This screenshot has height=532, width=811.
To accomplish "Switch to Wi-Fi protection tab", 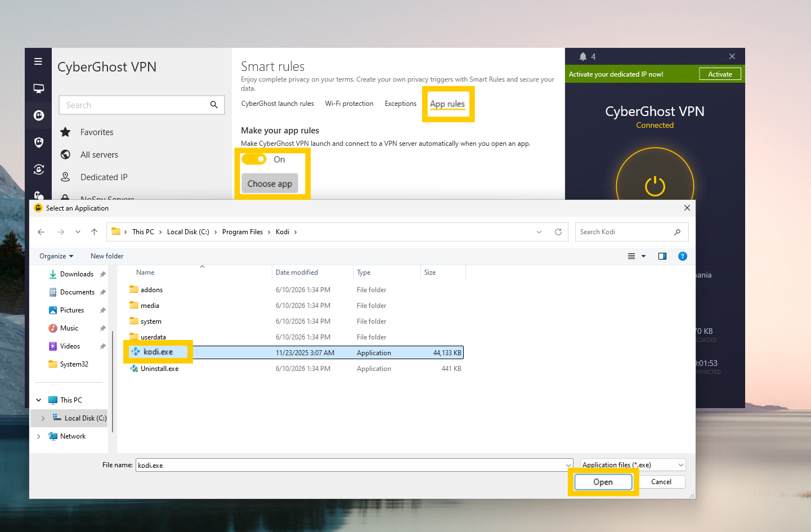I will coord(349,104).
